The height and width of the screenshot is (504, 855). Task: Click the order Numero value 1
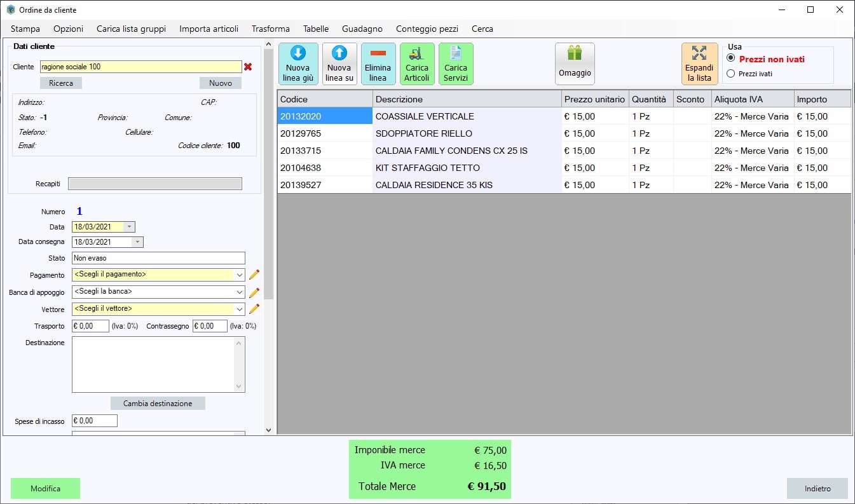(79, 212)
